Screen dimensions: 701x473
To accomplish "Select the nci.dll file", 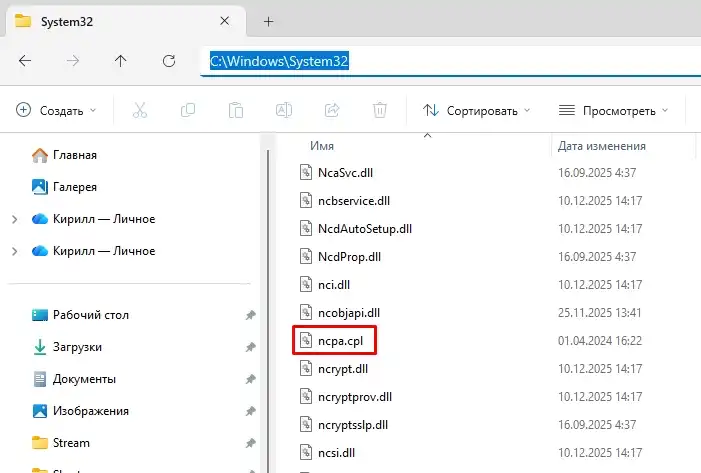I will (334, 285).
